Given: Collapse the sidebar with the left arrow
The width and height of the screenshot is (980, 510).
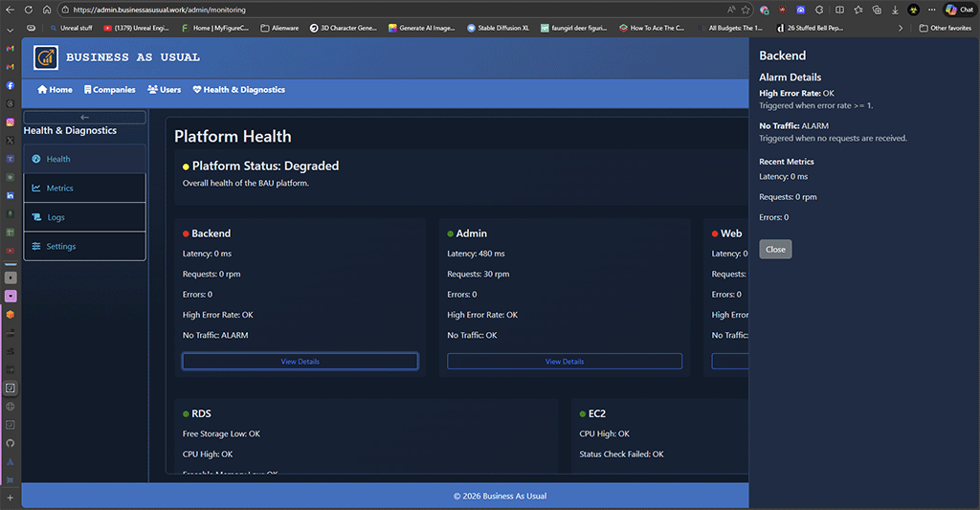Looking at the screenshot, I should (x=84, y=117).
